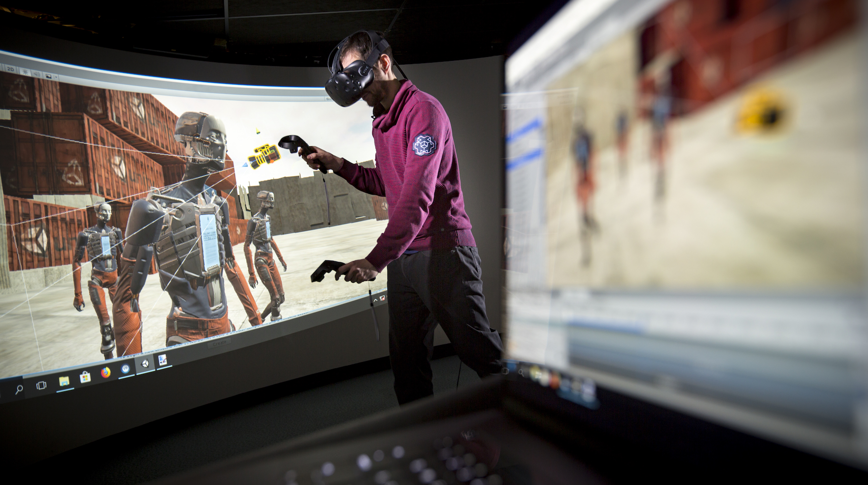Switch to Unity editor in the taskbar
Viewport: 868px width, 485px height.
[x=145, y=364]
